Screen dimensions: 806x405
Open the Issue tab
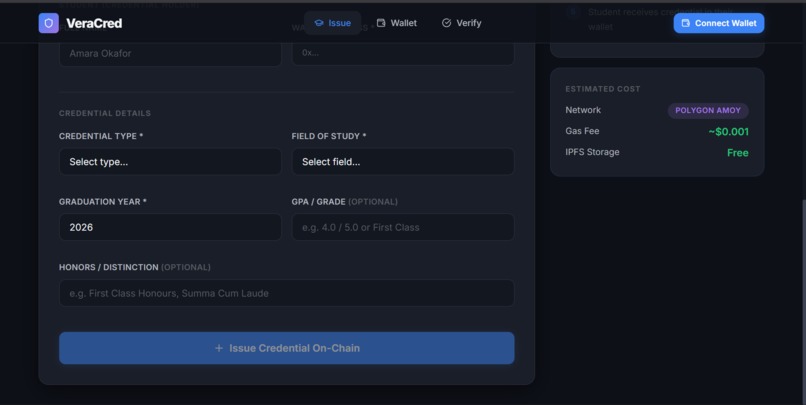tap(333, 23)
